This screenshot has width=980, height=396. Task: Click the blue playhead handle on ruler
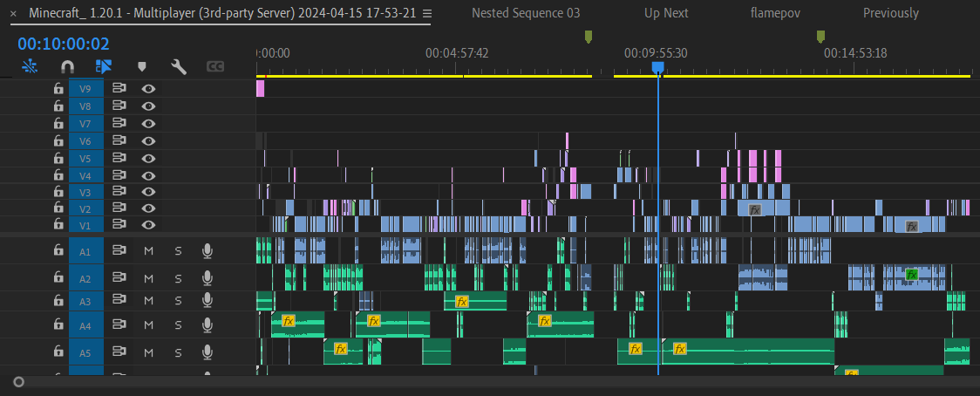click(x=657, y=67)
